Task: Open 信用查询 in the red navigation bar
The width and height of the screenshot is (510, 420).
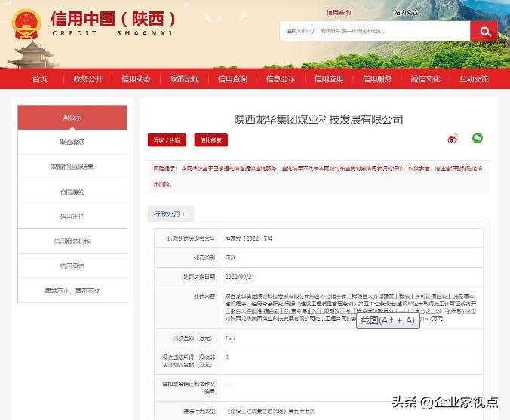Action: click(x=232, y=79)
